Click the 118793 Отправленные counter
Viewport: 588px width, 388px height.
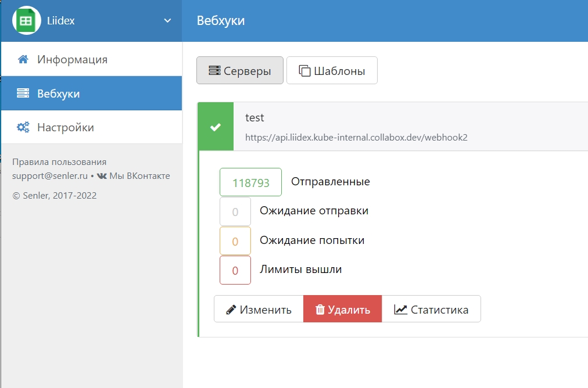pos(250,182)
